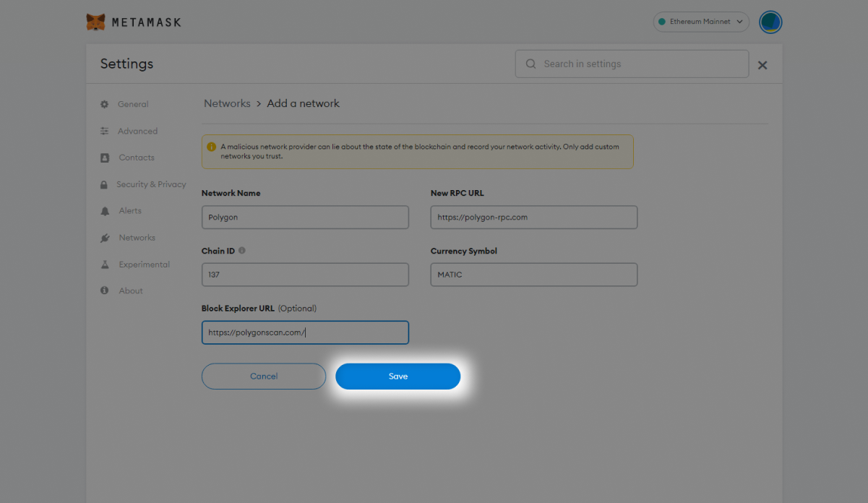This screenshot has width=868, height=503.
Task: Cancel adding the network
Action: point(264,377)
